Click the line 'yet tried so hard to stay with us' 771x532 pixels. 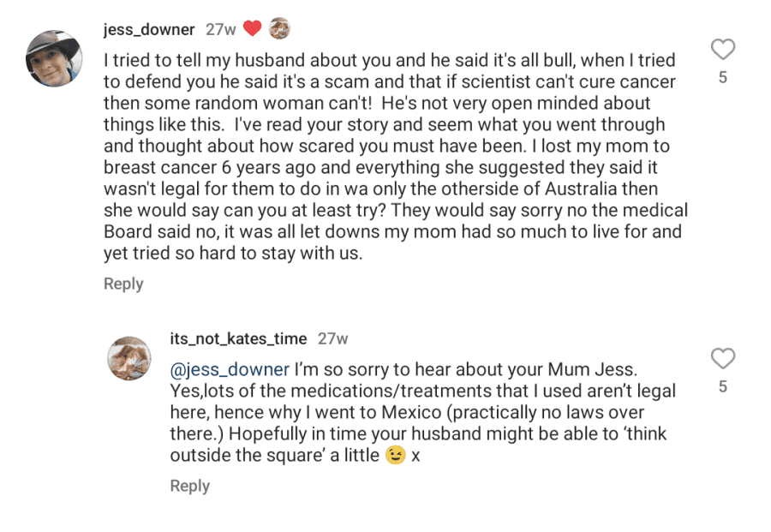coord(233,254)
